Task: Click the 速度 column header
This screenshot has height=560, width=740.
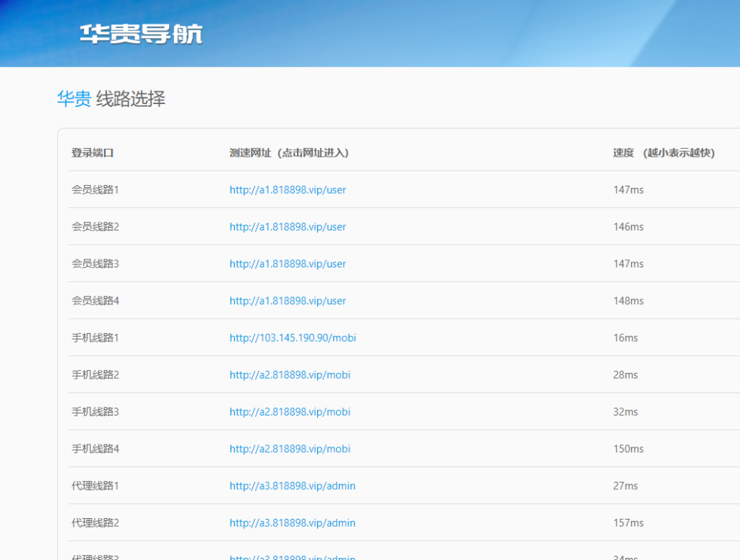Action: [x=663, y=152]
